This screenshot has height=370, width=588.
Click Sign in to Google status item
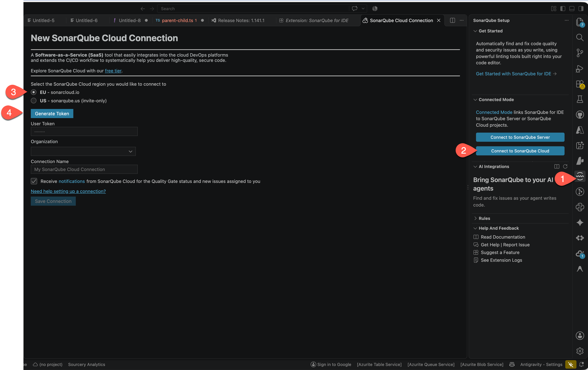(331, 364)
